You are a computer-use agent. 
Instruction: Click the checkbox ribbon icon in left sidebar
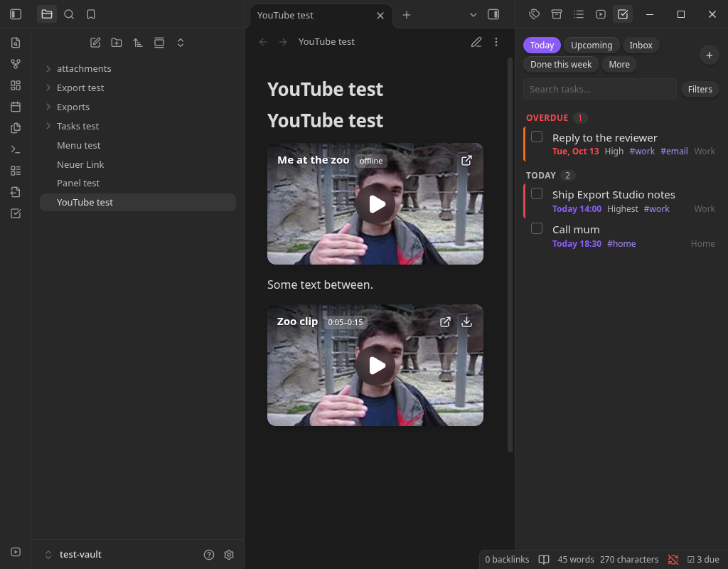16,213
